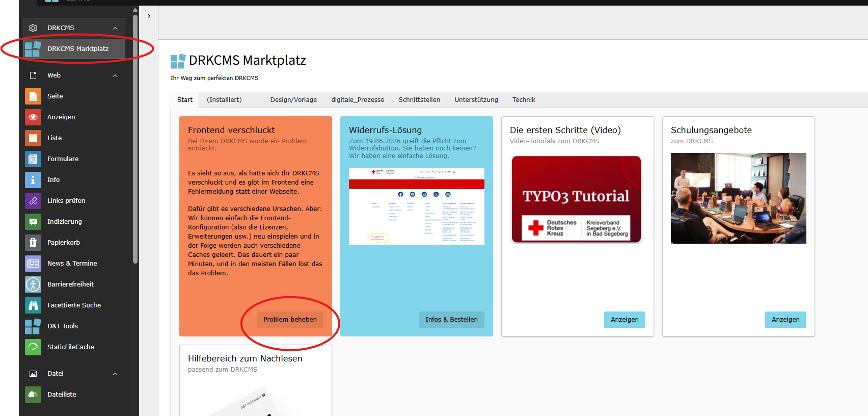This screenshot has width=868, height=416.
Task: Open the Schulungsangebote training photo
Action: pyautogui.click(x=739, y=198)
